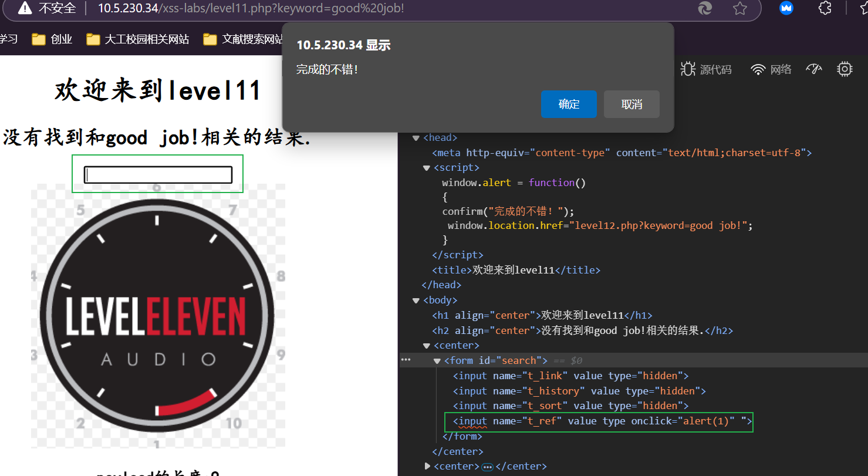868x476 pixels.
Task: Select the h1 align center node
Action: (542, 315)
